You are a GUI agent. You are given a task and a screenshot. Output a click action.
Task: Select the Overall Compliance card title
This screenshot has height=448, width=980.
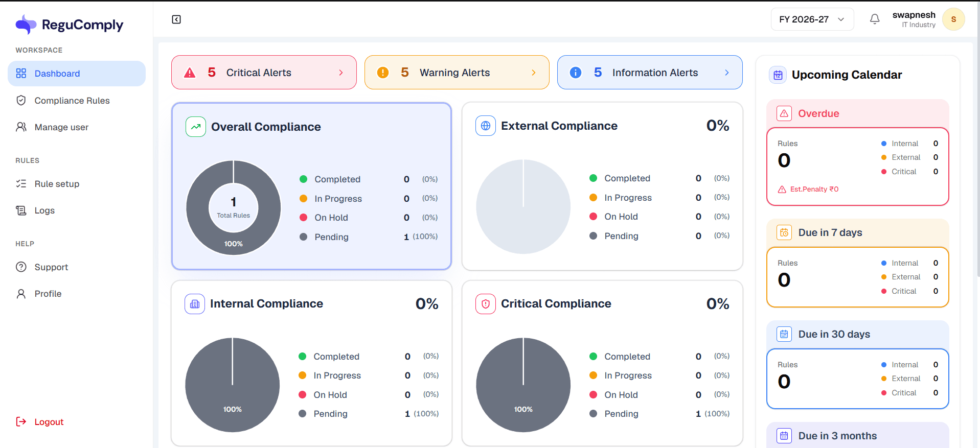click(266, 127)
